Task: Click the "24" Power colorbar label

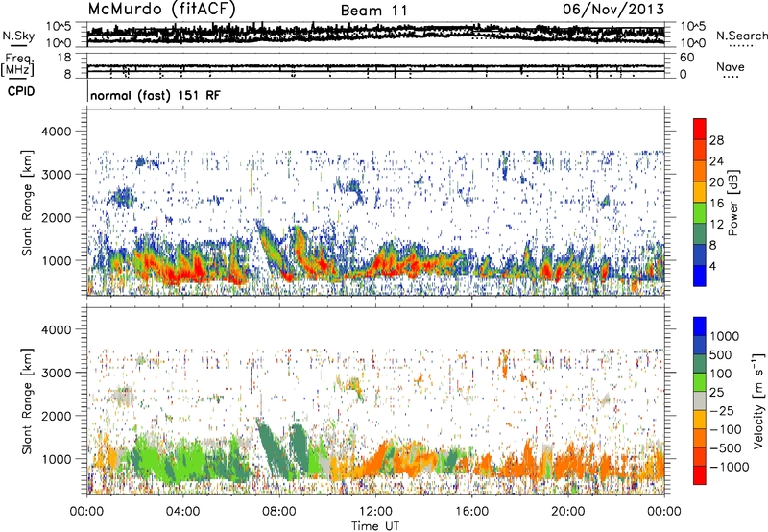Action: 716,161
